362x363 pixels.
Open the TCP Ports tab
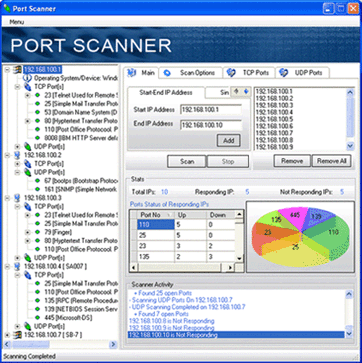[249, 73]
